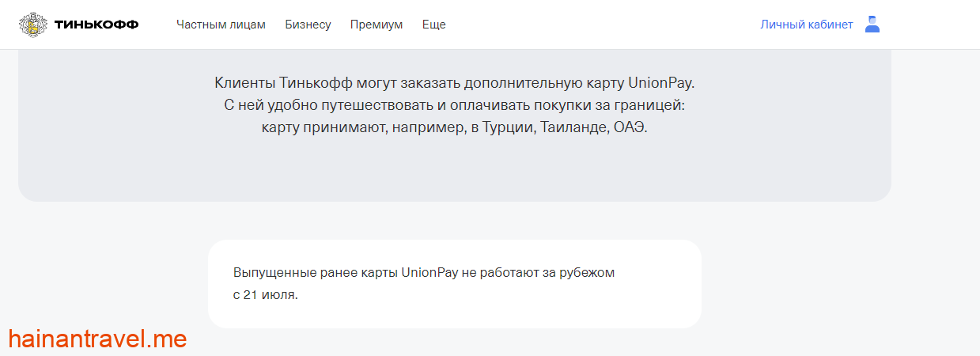Click the Выпущенные ранее карты notice text

pos(423,273)
